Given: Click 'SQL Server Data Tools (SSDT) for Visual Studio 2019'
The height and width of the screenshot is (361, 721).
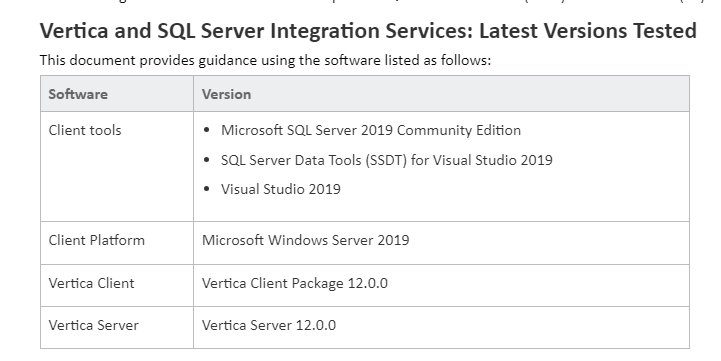Looking at the screenshot, I should (x=387, y=160).
